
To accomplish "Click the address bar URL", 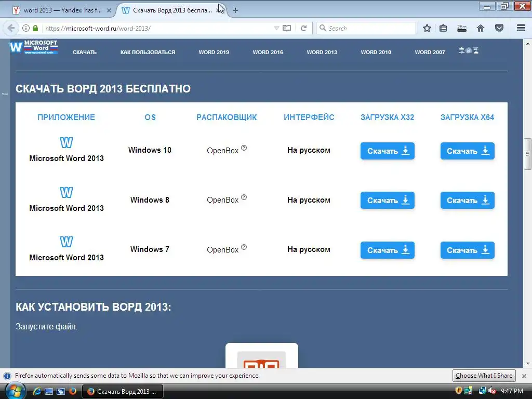I will click(98, 29).
